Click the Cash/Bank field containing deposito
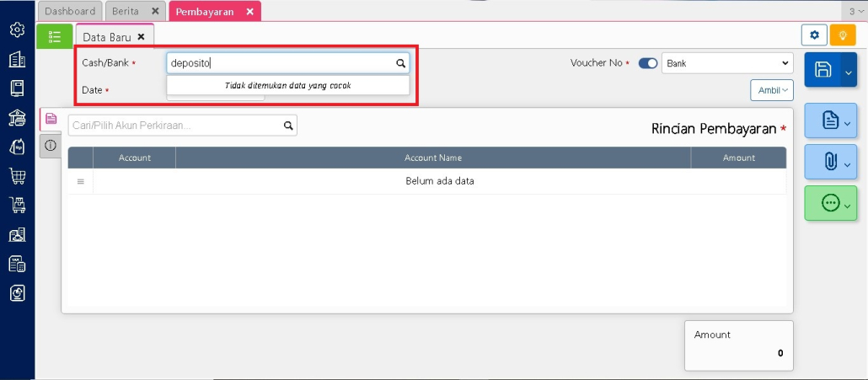The image size is (868, 380). coord(280,63)
